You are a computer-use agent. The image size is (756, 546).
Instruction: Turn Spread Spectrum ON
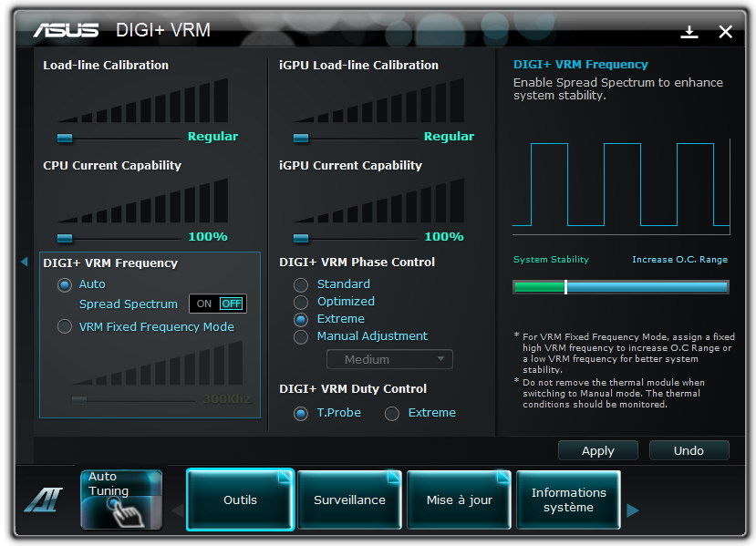tap(204, 304)
